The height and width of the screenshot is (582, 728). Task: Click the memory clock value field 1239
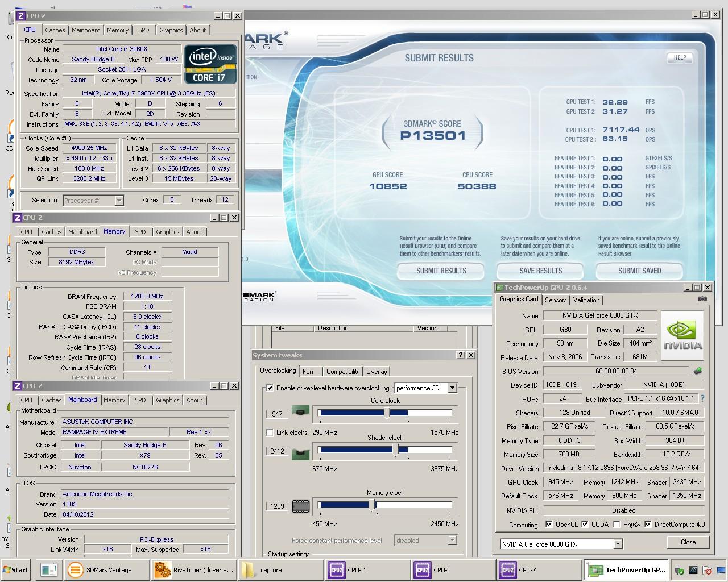277,506
